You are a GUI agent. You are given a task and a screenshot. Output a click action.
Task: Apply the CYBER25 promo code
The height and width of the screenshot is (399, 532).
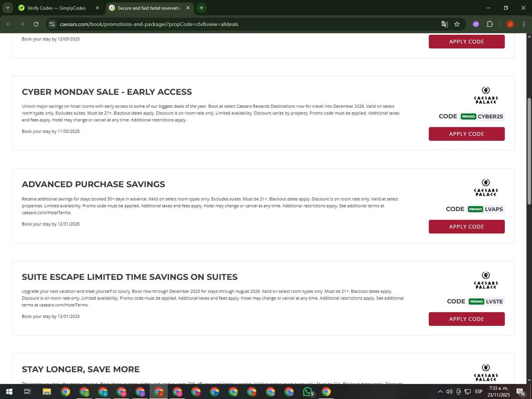(x=466, y=134)
